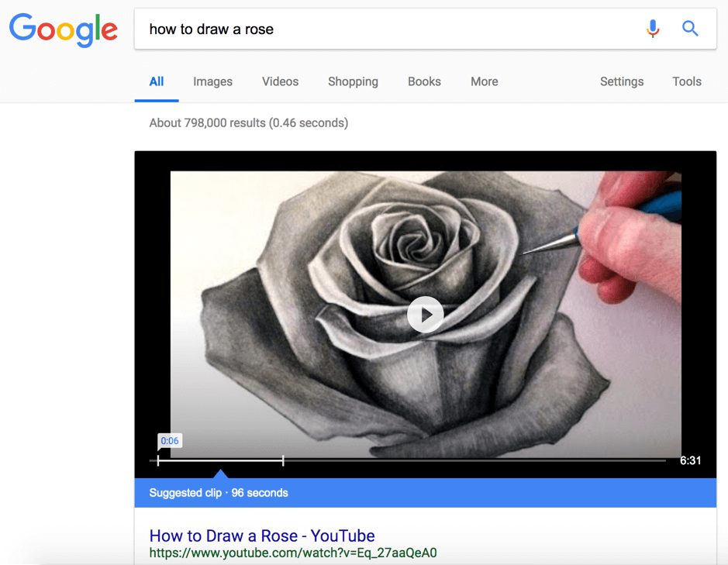Click the clip end marker on the timeline

click(283, 460)
